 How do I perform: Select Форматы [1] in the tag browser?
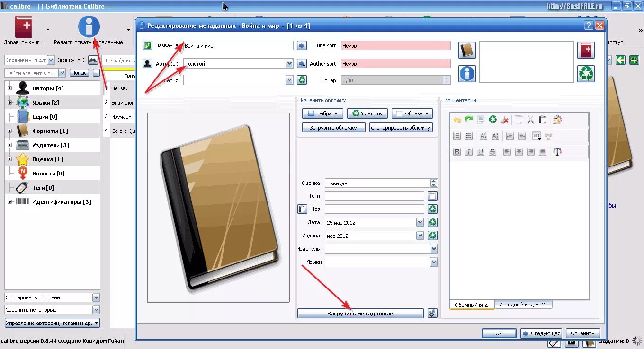50,131
